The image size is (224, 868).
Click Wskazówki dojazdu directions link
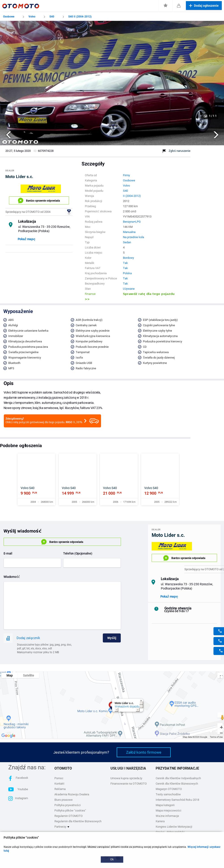tap(127, 706)
